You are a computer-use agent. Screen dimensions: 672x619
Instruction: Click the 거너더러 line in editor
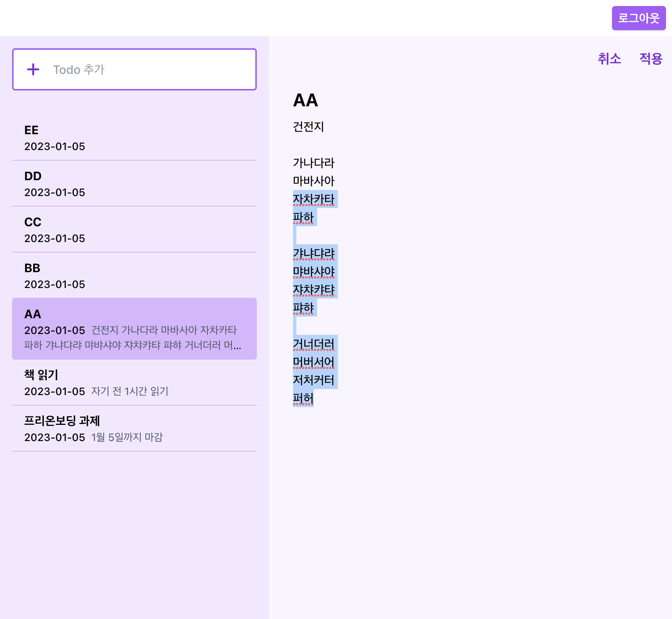point(314,344)
